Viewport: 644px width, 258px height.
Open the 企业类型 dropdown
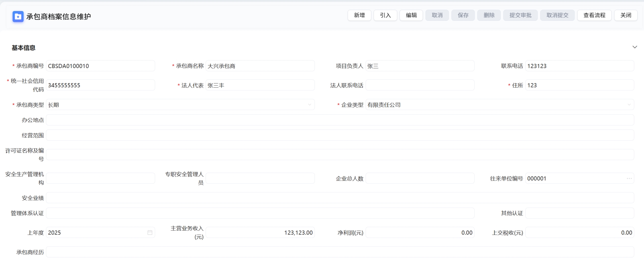[500, 105]
